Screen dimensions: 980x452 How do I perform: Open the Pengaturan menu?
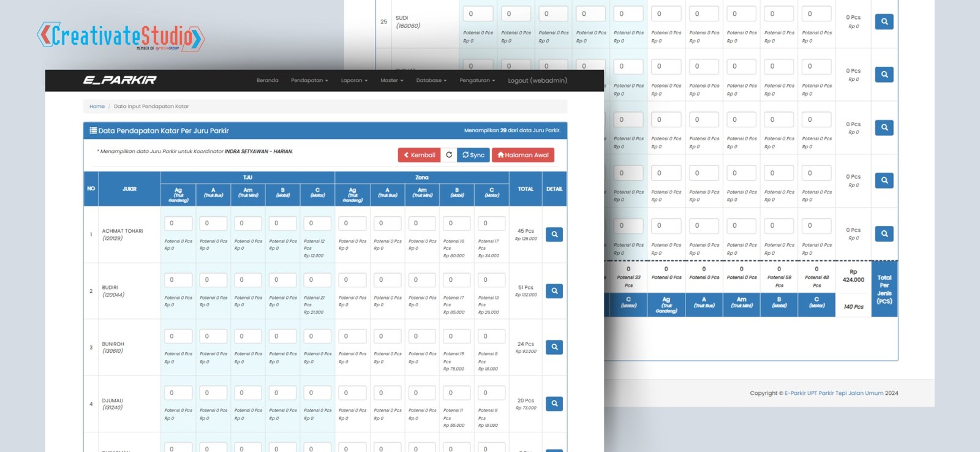pyautogui.click(x=477, y=80)
